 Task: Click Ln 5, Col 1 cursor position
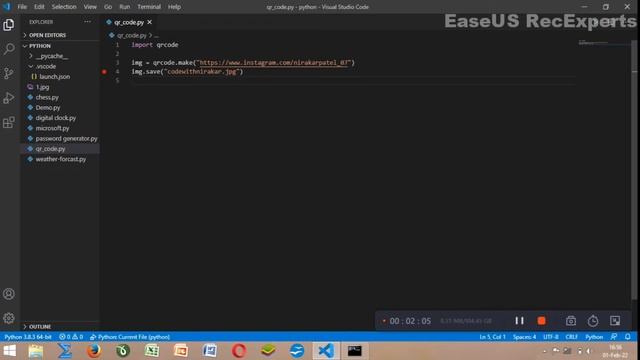[x=492, y=337]
